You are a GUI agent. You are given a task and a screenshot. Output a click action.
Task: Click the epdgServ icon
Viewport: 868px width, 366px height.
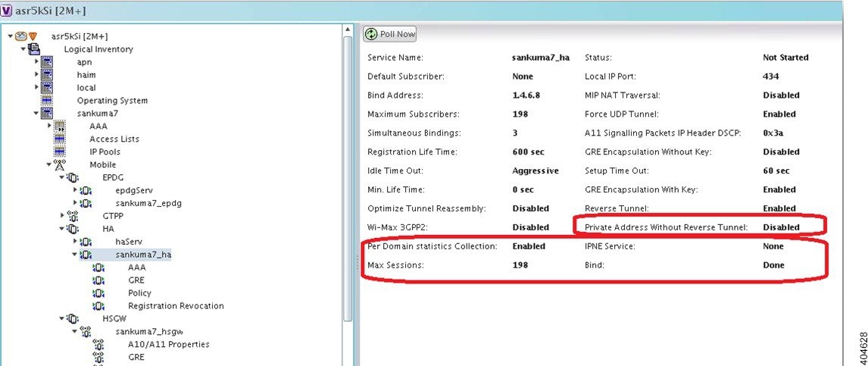coord(86,190)
